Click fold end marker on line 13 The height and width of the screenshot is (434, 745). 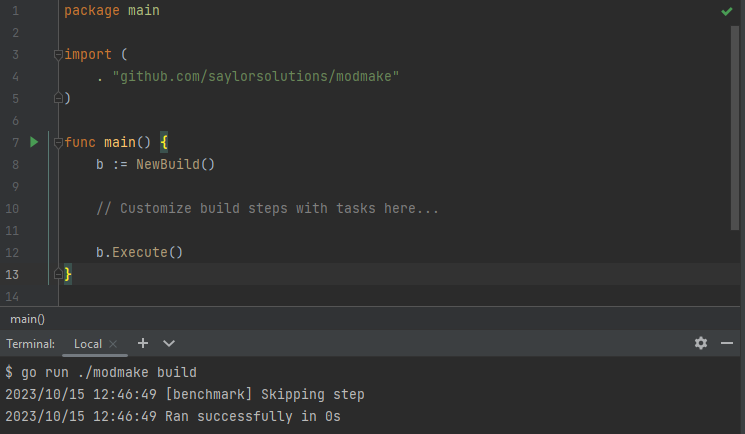58,274
